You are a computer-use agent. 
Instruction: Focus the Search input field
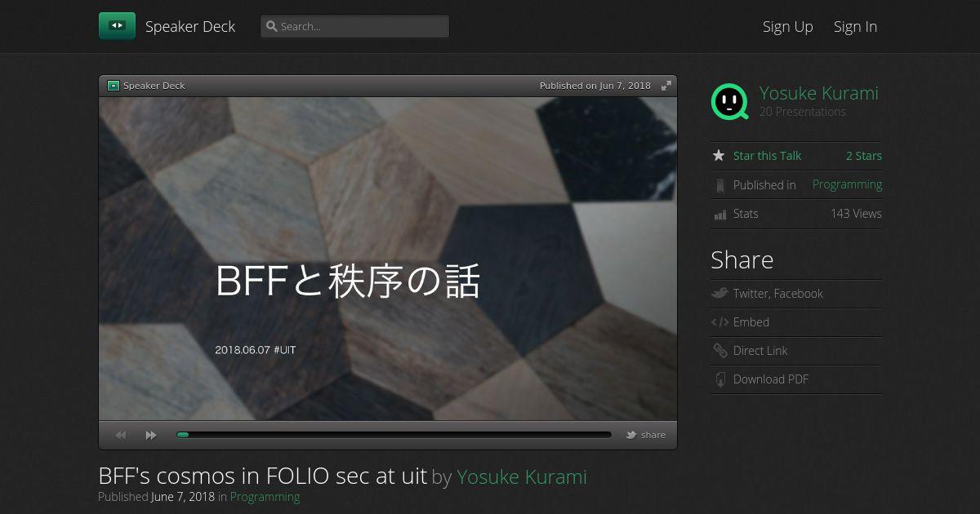tap(354, 26)
